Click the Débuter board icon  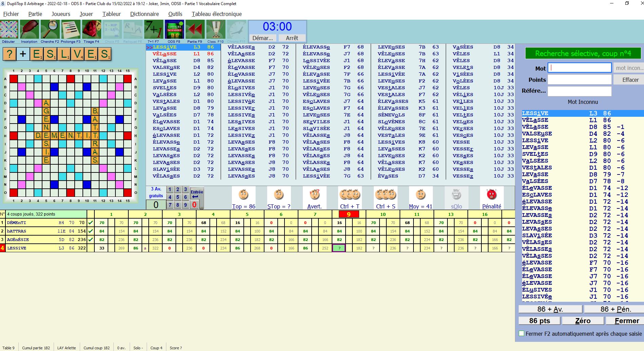tap(9, 30)
